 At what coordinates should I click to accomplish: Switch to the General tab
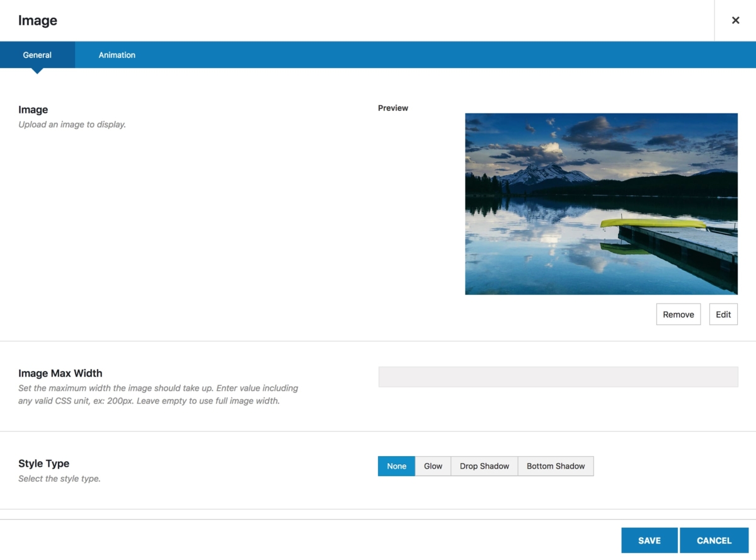click(37, 55)
